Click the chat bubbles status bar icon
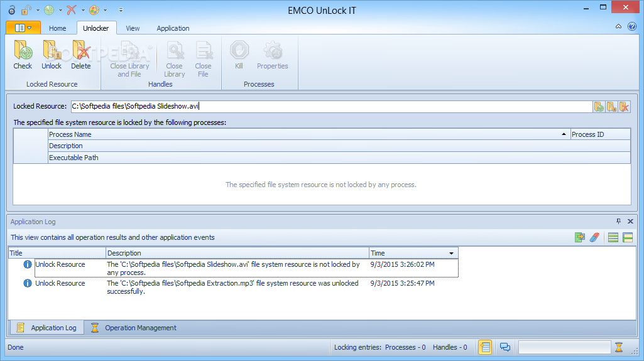This screenshot has height=361, width=644. [505, 347]
